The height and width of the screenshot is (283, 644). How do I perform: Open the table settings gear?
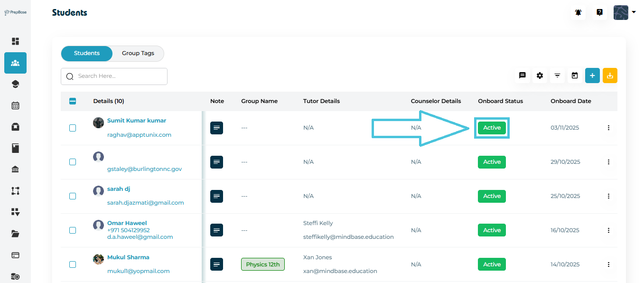pyautogui.click(x=540, y=75)
